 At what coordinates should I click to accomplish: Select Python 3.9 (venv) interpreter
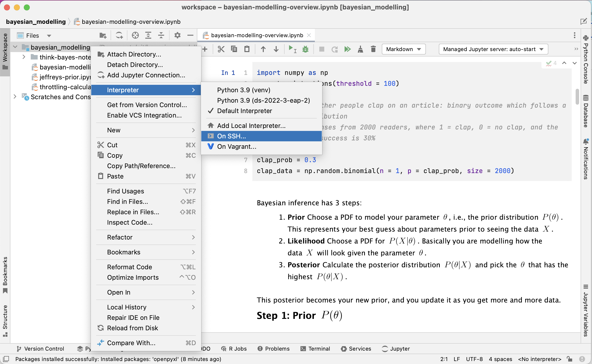pos(262,90)
